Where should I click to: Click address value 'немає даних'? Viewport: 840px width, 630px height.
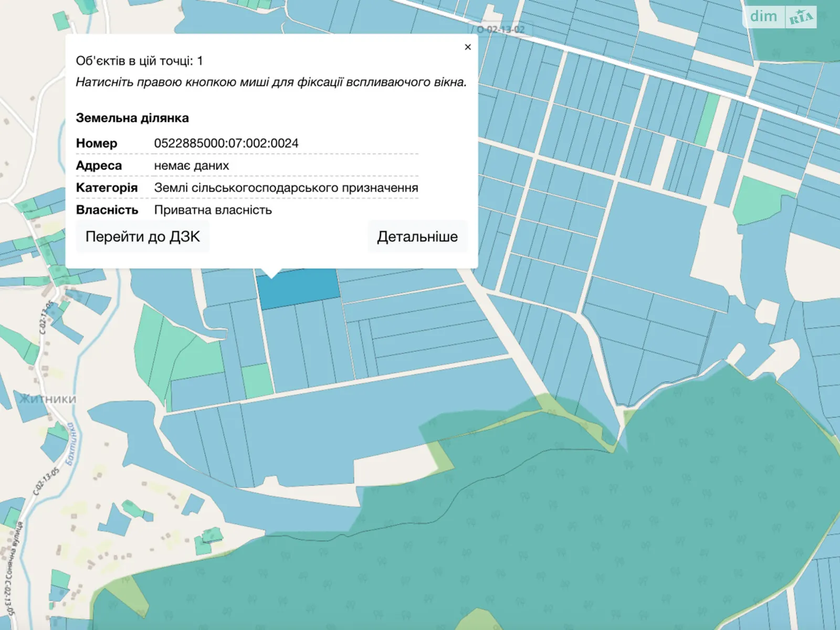click(x=191, y=166)
